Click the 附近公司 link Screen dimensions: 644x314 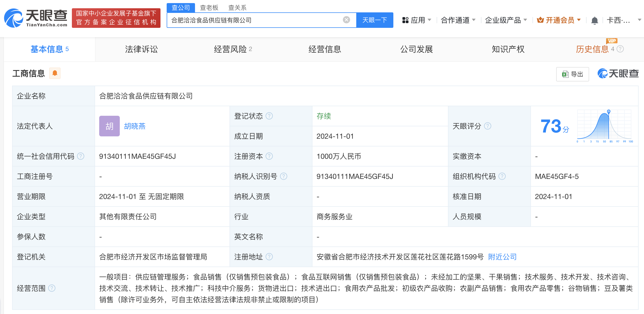502,257
